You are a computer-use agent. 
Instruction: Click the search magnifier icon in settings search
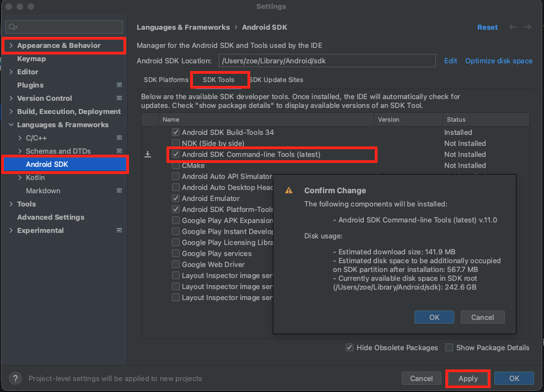(x=13, y=27)
